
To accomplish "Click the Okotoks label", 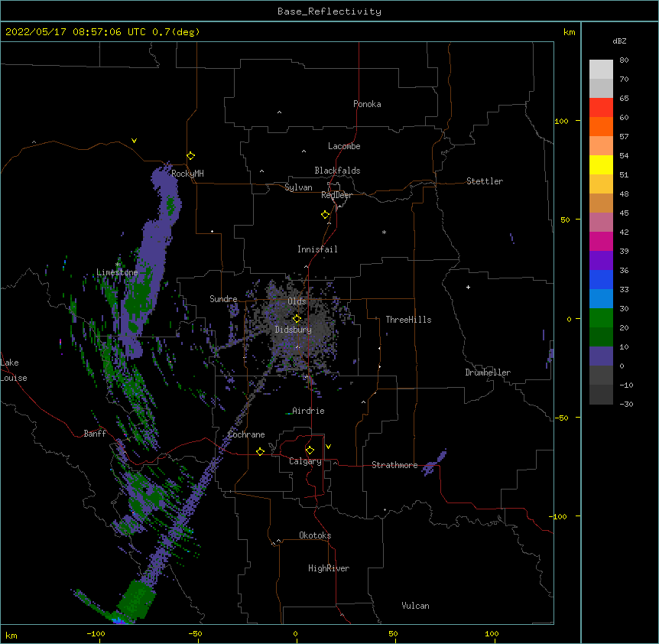I will [x=315, y=535].
